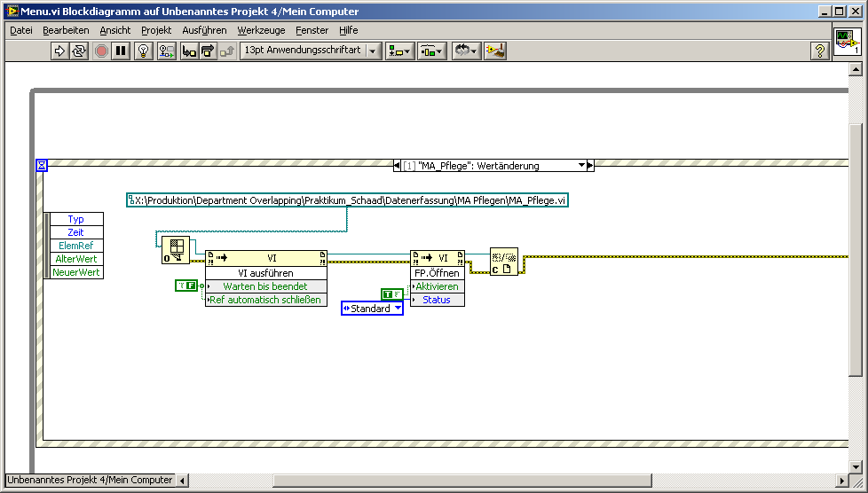The width and height of the screenshot is (868, 493).
Task: Open the Bearbeiten menu
Action: (66, 30)
